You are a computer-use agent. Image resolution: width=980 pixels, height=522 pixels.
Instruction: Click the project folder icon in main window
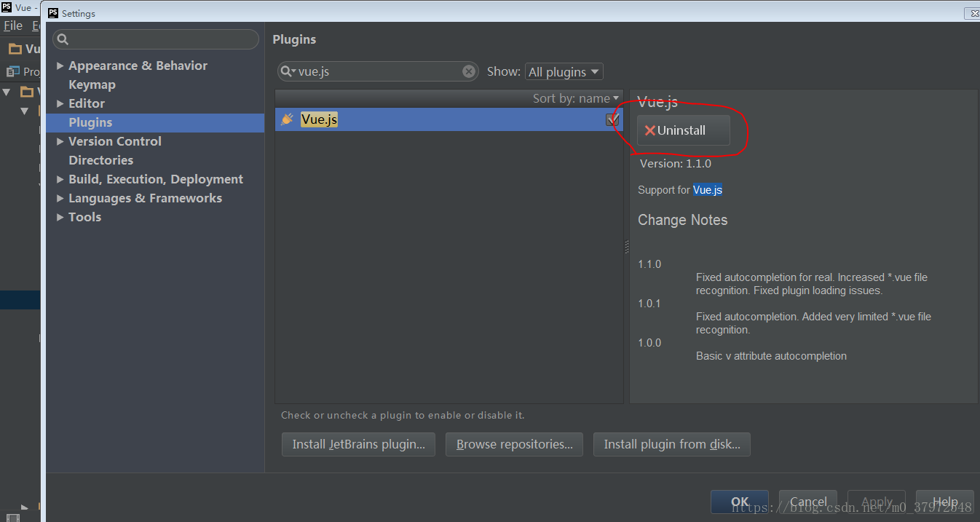(15, 49)
